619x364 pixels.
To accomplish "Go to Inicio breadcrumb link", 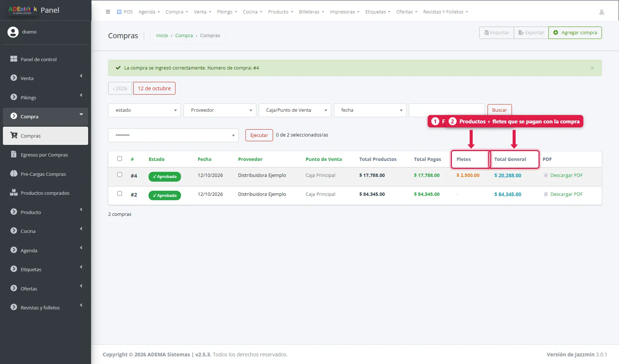I will pos(162,36).
